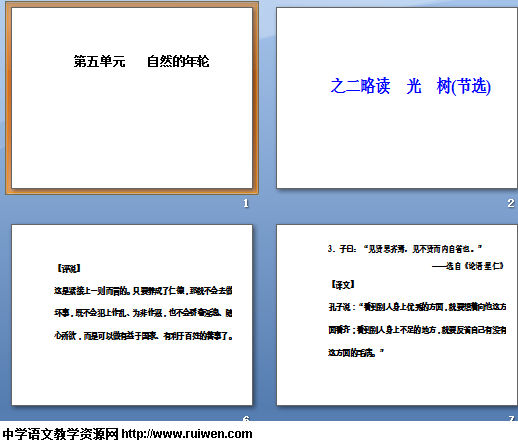Open the http://www.ruiwen.com link
The height and width of the screenshot is (441, 518).
point(187,434)
